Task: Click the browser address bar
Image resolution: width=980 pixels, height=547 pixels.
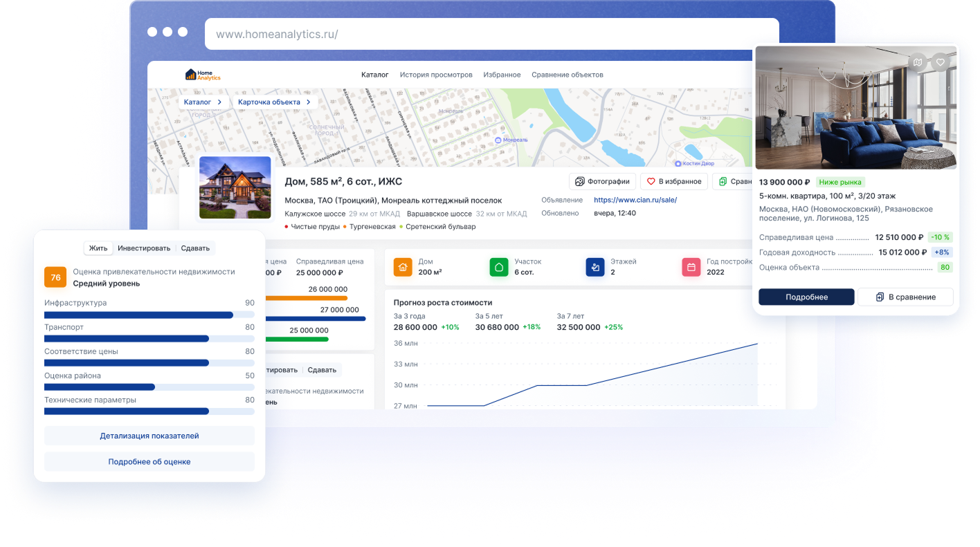Action: click(492, 34)
